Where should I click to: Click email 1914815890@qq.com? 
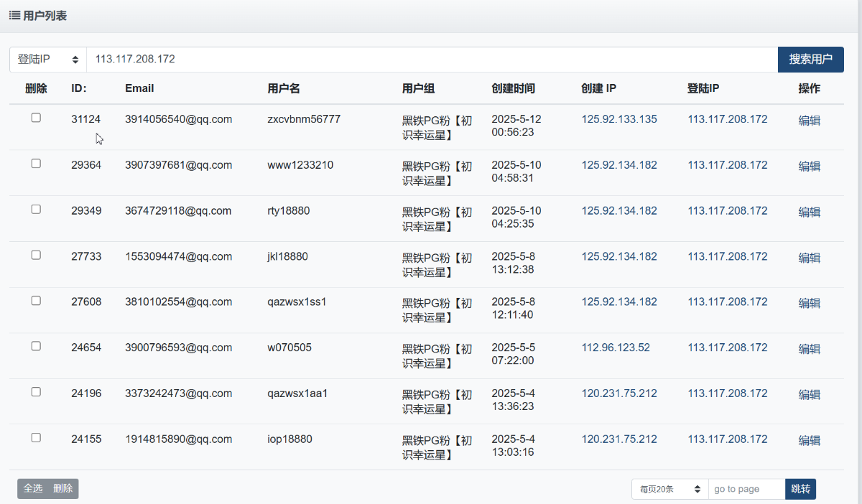click(x=178, y=439)
